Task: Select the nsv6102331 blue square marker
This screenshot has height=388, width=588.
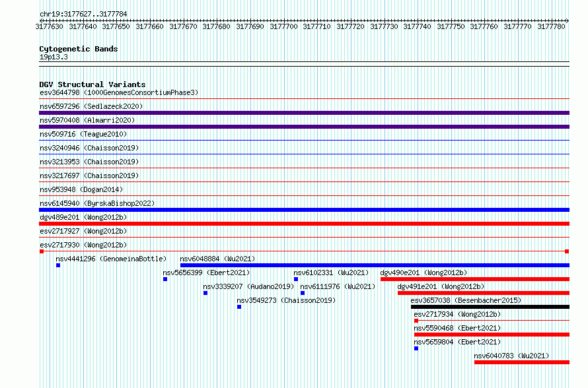Action: [296, 279]
